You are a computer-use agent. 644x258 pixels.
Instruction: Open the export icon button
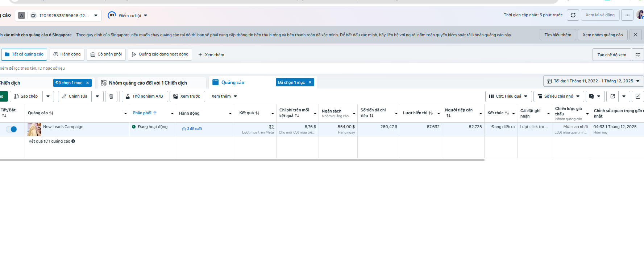coord(612,96)
